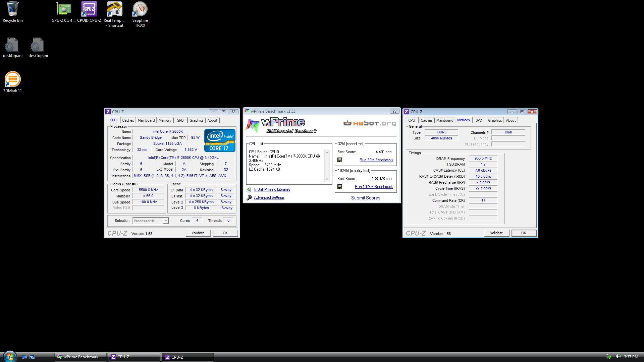The image size is (644, 362).
Task: Close the wPrime Benchmark window
Action: [x=394, y=111]
